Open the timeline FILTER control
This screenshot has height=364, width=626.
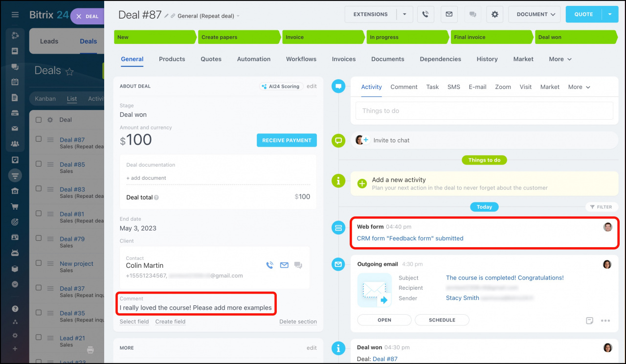[x=601, y=207]
